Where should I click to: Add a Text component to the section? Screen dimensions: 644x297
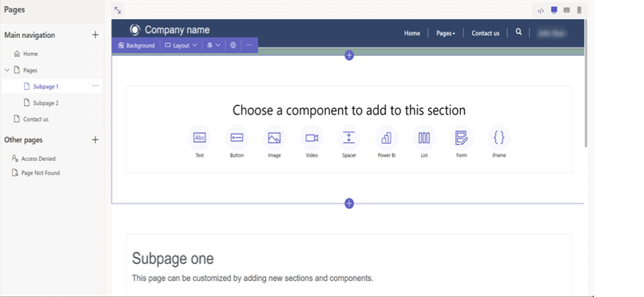click(x=200, y=138)
